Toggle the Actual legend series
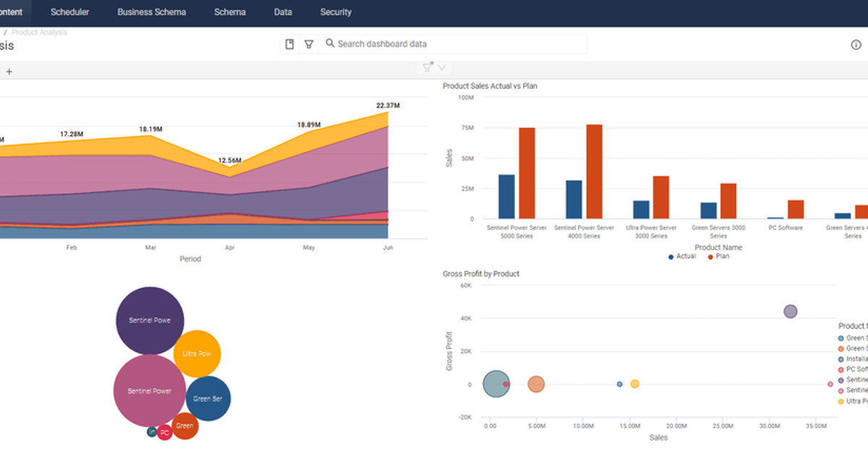The image size is (868, 454). tap(682, 257)
